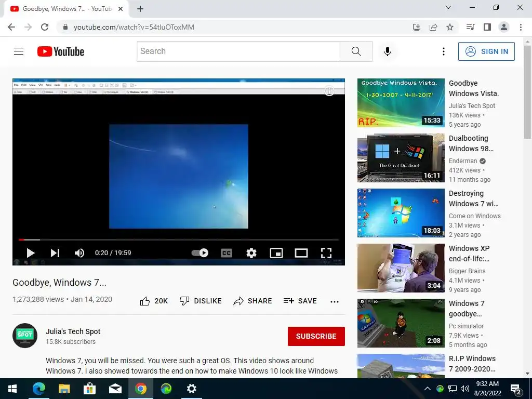Open more actions ellipsis below video
Image resolution: width=532 pixels, height=399 pixels.
335,302
